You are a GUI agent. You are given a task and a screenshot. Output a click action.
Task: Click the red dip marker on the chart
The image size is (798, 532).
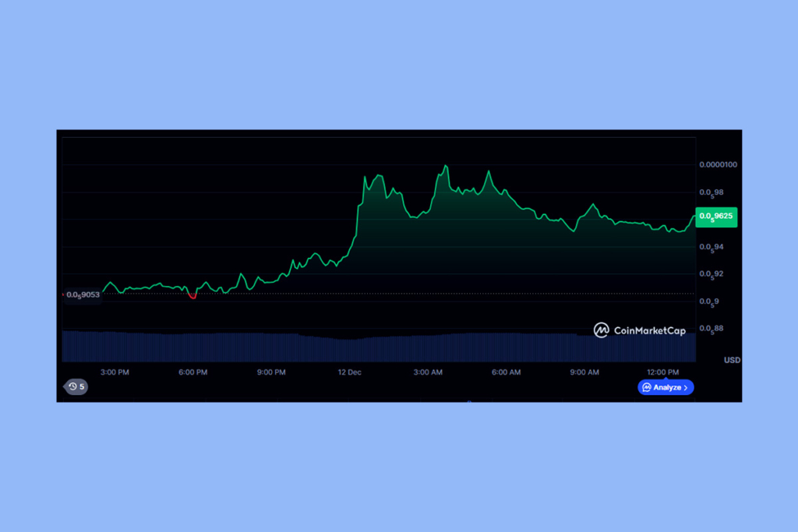(192, 295)
